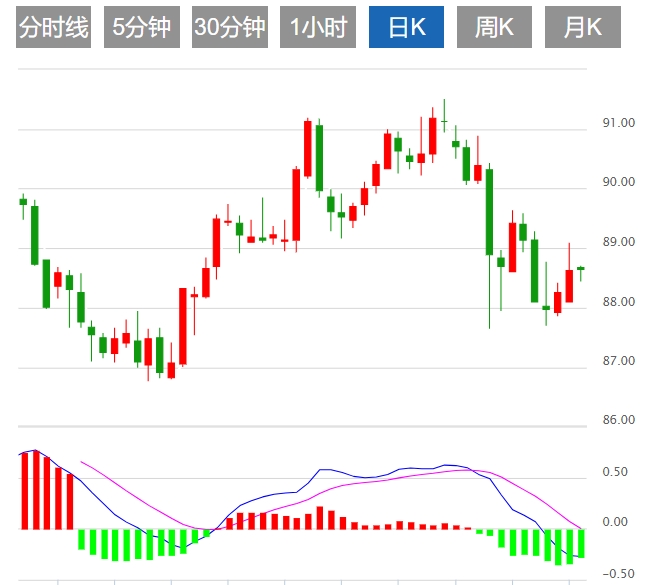
Task: Click the 90.00 price axis label
Action: [619, 182]
